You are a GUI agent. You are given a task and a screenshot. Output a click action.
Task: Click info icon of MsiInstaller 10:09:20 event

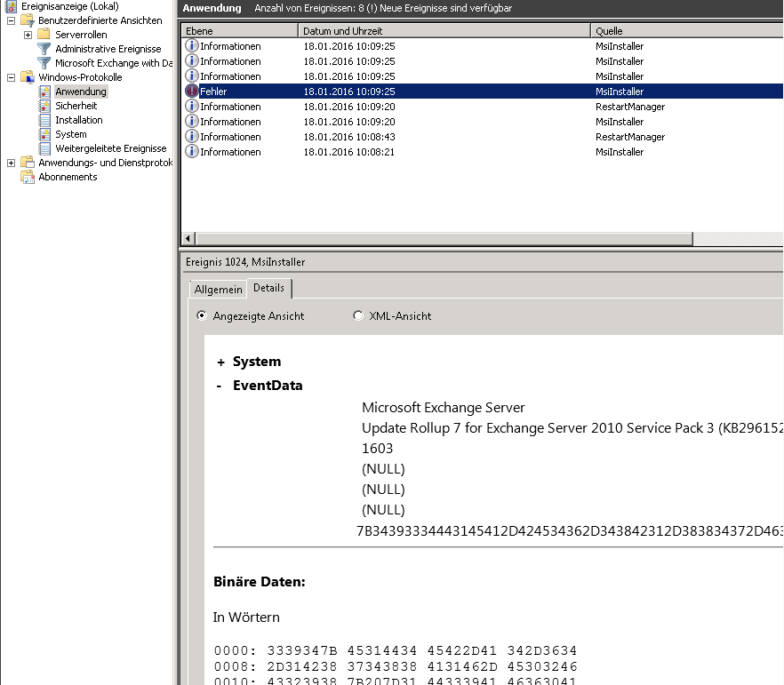coord(191,121)
